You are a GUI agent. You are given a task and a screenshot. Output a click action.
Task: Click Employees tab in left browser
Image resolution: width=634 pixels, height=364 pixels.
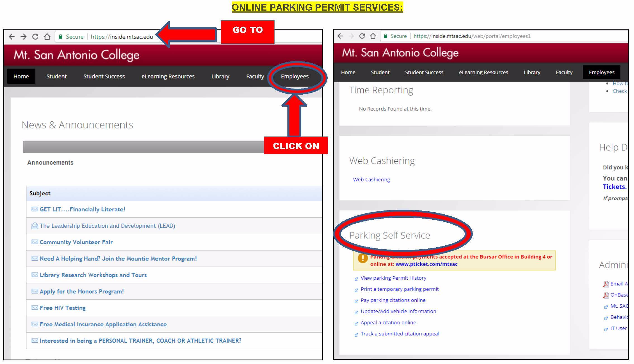click(295, 76)
